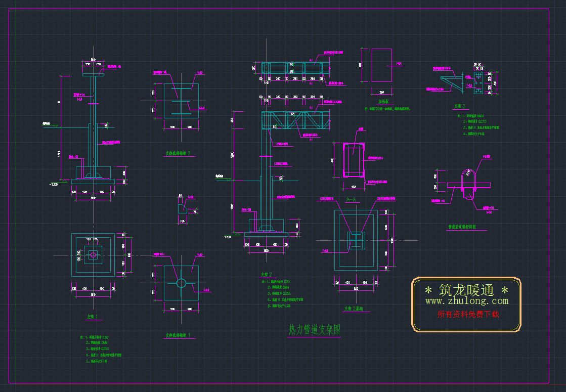Select the A-A section label

coord(352,200)
